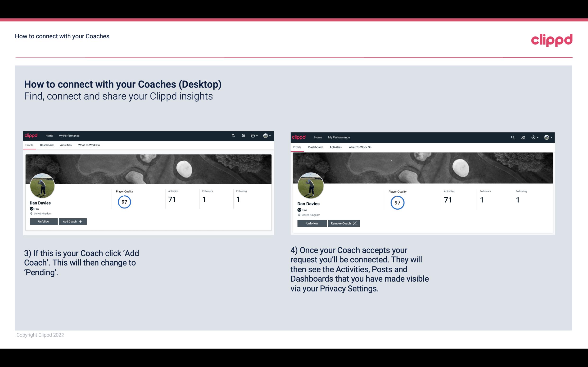Click the search icon on right dashboard
Image resolution: width=588 pixels, height=367 pixels.
pos(512,137)
